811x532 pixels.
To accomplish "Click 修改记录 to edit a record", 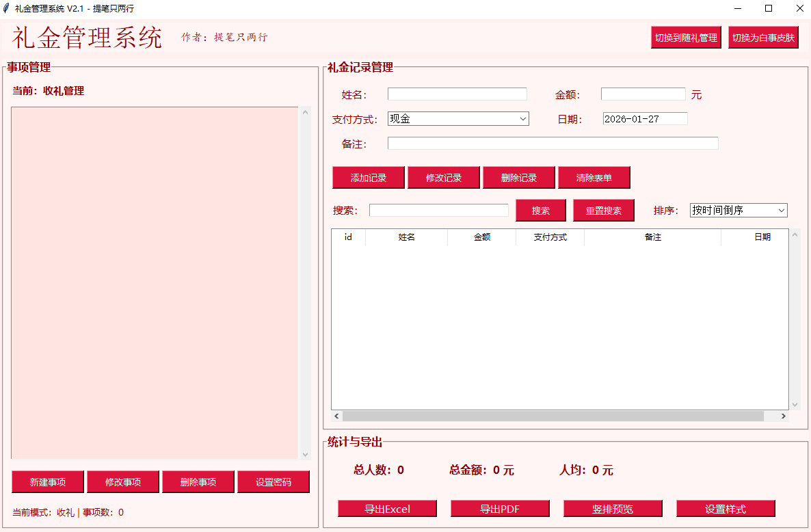I will (444, 177).
